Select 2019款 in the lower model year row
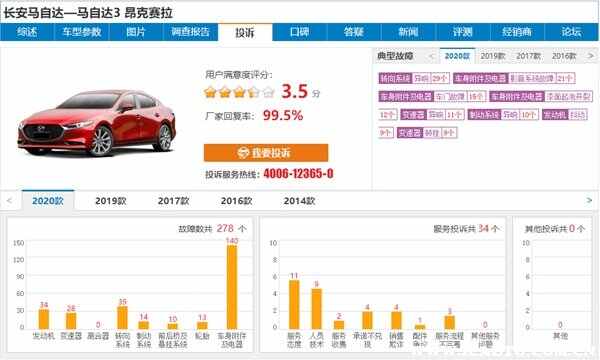 (x=111, y=201)
